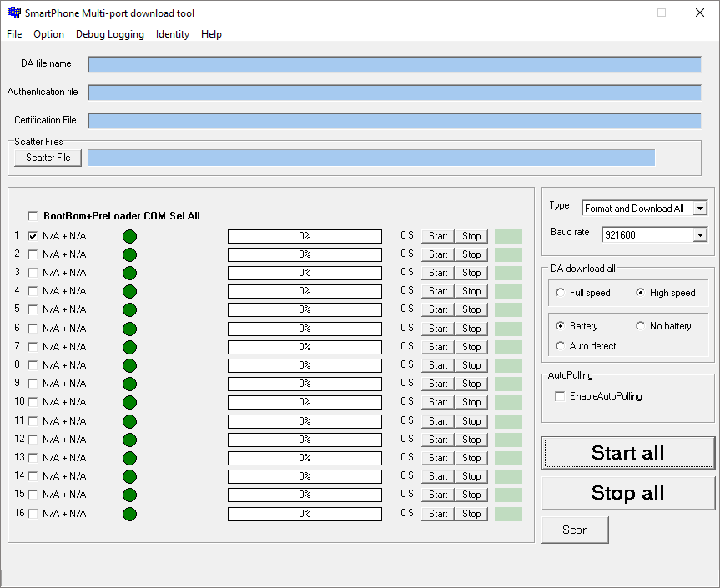
Task: Click the app icon in the title bar
Action: pyautogui.click(x=14, y=13)
